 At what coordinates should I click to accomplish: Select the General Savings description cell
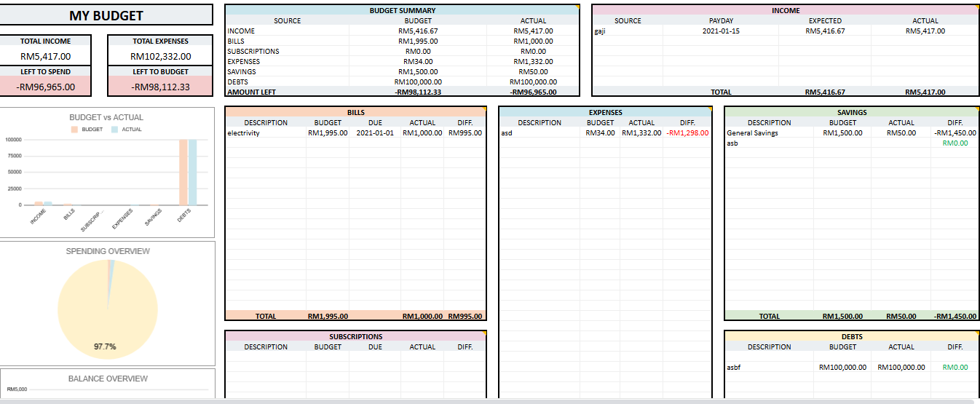[x=770, y=133]
